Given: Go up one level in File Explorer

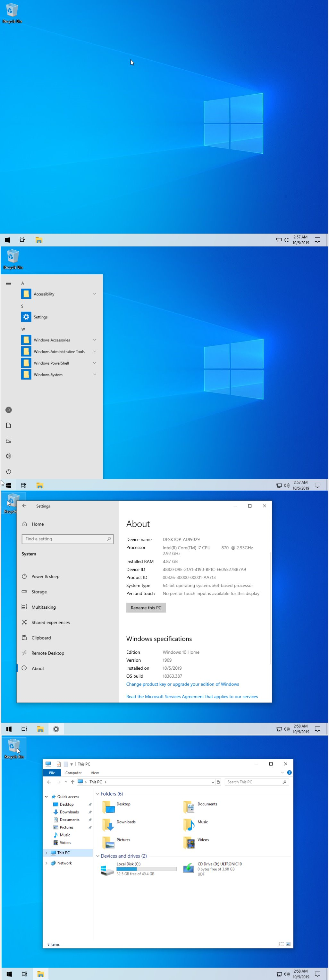Looking at the screenshot, I should [x=73, y=782].
